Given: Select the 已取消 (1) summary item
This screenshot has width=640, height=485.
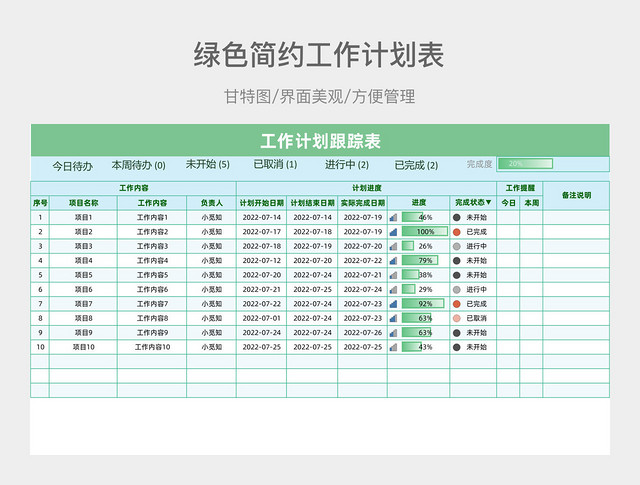Looking at the screenshot, I should click(x=276, y=164).
